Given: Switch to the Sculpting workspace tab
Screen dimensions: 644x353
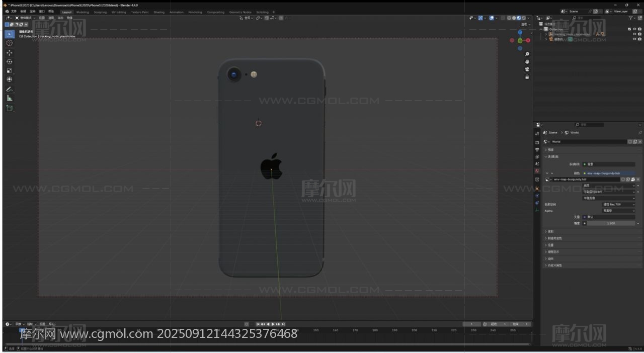Looking at the screenshot, I should pos(100,12).
